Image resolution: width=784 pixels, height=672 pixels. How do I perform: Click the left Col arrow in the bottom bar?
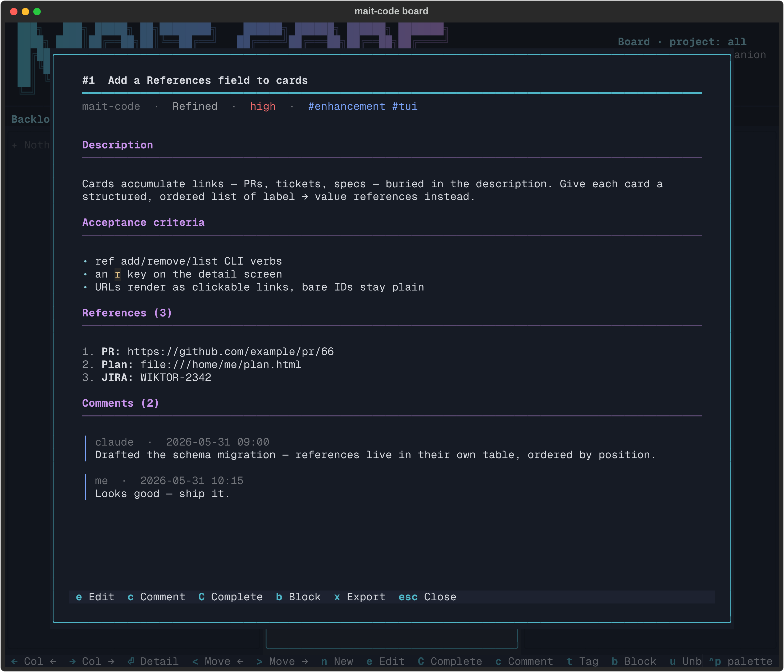click(34, 661)
